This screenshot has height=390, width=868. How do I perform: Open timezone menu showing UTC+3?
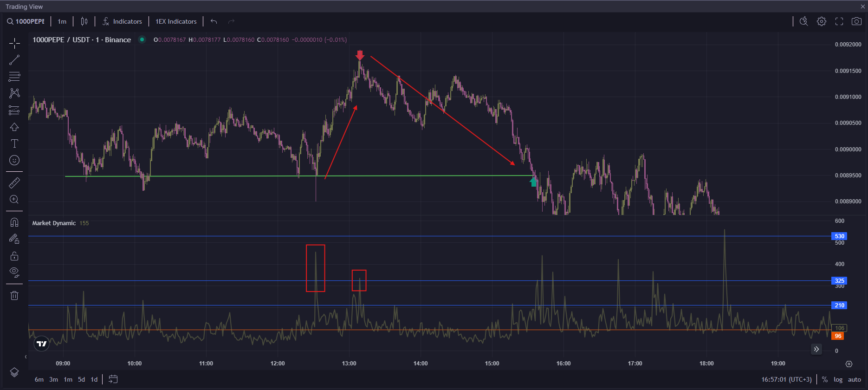pyautogui.click(x=786, y=379)
